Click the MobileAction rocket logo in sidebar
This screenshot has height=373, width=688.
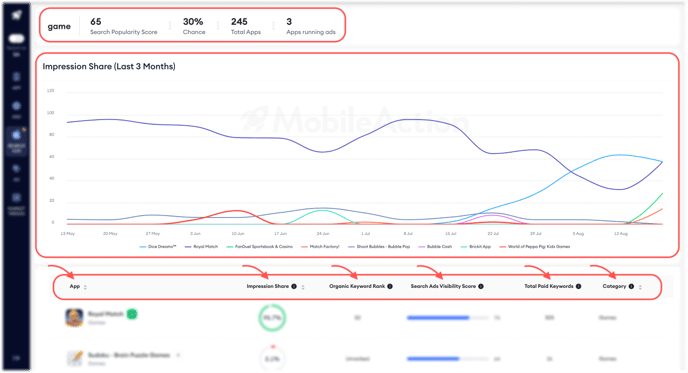tap(17, 15)
